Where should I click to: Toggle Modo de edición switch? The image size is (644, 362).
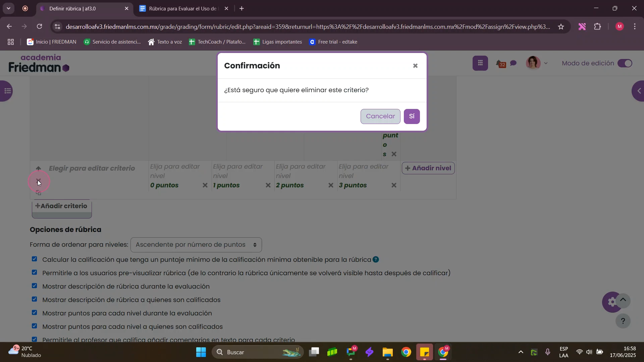tap(625, 63)
